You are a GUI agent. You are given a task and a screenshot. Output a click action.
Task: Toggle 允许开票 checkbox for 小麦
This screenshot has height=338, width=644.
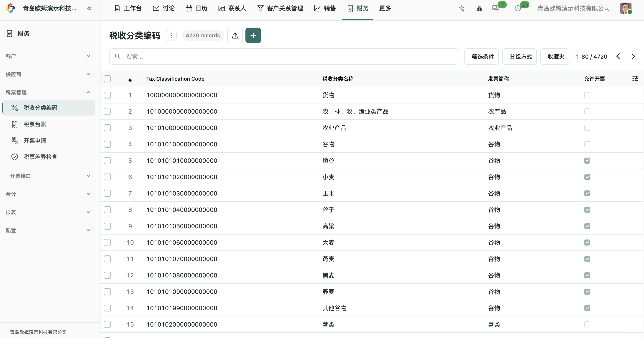(x=587, y=177)
